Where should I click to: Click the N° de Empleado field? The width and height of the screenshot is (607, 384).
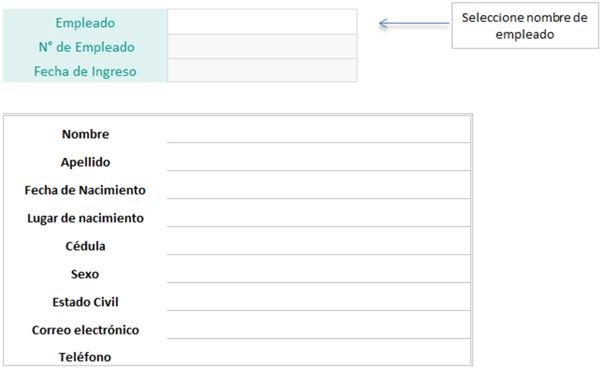pos(262,46)
